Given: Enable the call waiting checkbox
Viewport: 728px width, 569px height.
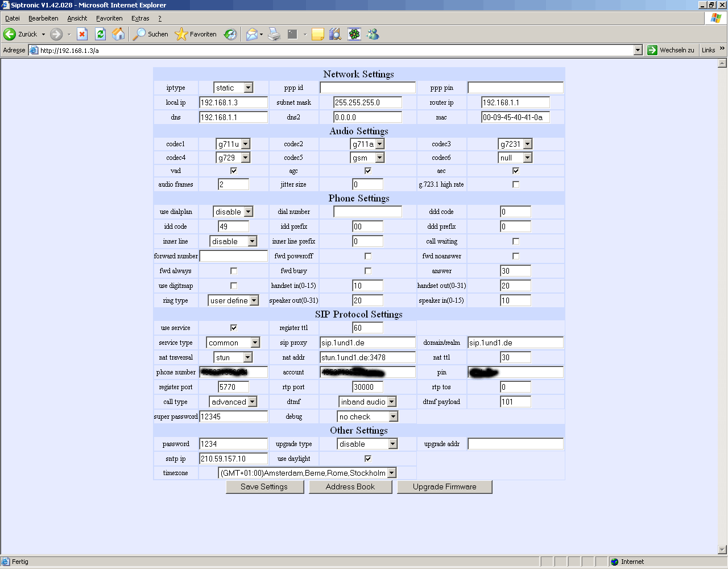Looking at the screenshot, I should tap(516, 241).
